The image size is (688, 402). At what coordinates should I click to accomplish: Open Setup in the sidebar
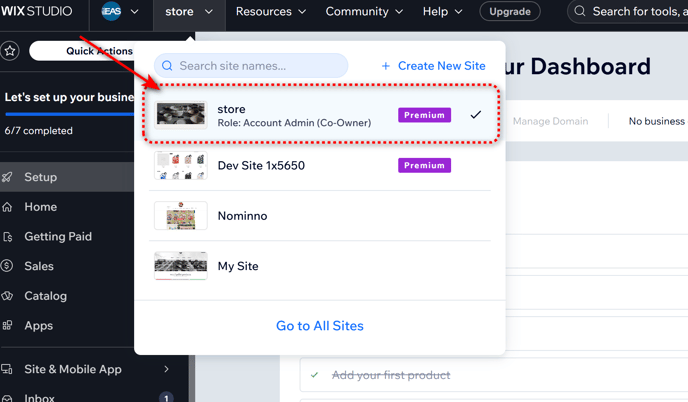[67, 177]
